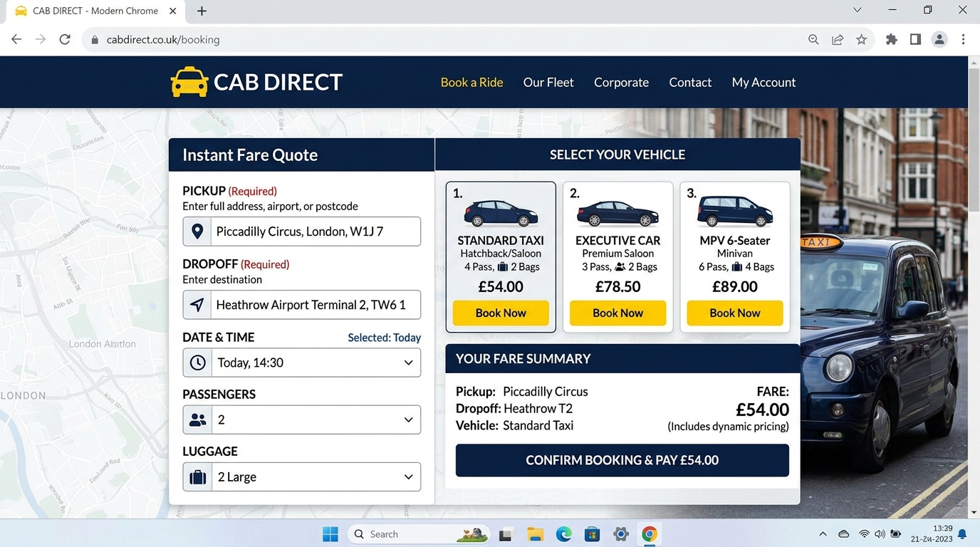Reload the page using the refresh icon
The height and width of the screenshot is (547, 980).
pyautogui.click(x=65, y=40)
